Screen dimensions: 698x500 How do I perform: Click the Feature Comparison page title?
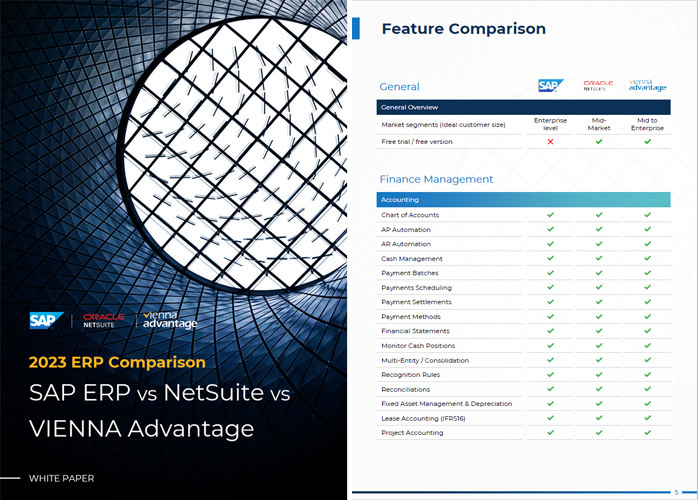pyautogui.click(x=464, y=29)
